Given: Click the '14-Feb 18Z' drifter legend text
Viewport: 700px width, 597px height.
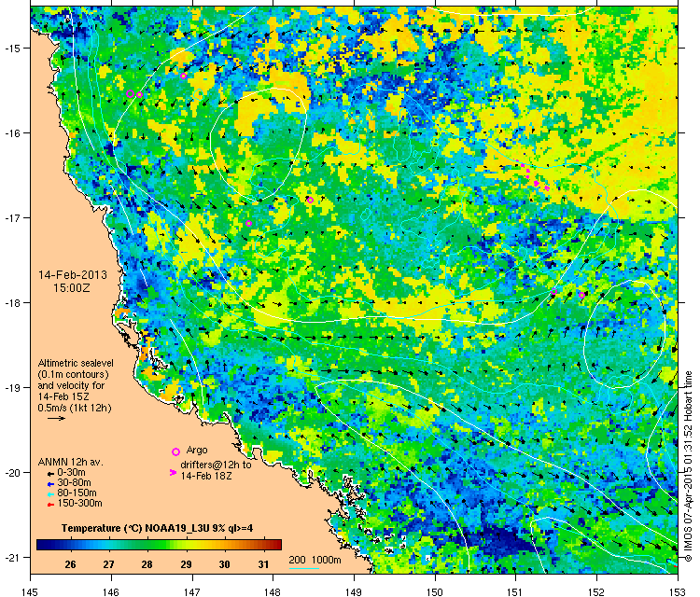Looking at the screenshot, I should click(206, 476).
